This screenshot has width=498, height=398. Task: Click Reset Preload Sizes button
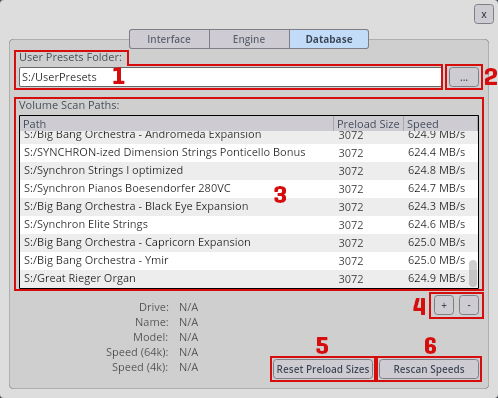point(323,369)
